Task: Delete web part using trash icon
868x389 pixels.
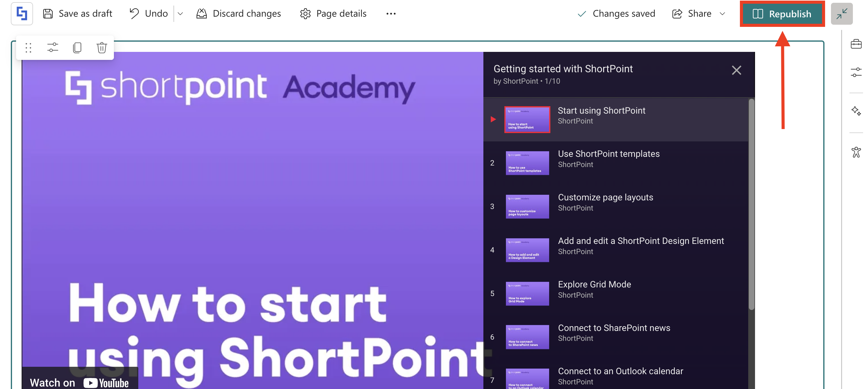Action: coord(102,48)
